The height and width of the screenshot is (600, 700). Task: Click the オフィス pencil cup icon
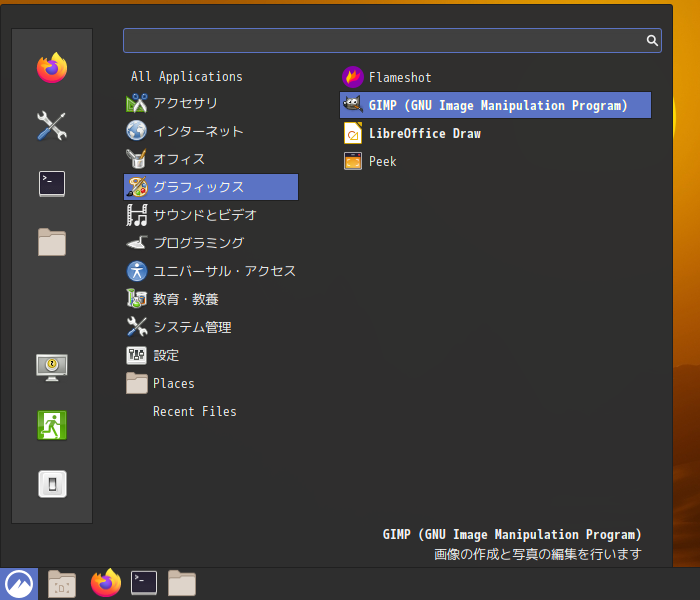[137, 159]
